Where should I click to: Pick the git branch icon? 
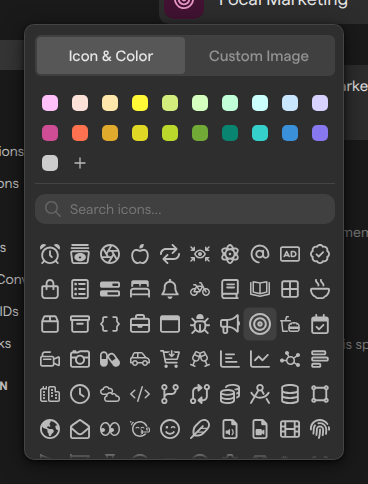170,394
